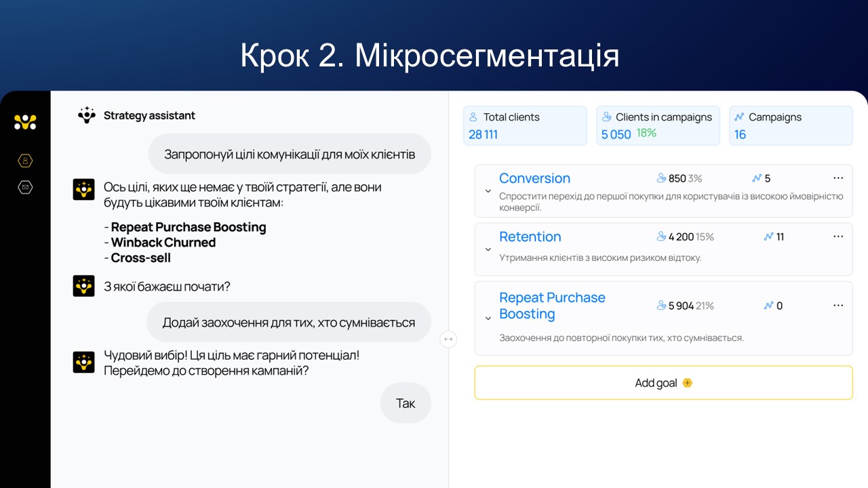Collapse the Retention goal chevron
The image size is (868, 488).
click(488, 249)
